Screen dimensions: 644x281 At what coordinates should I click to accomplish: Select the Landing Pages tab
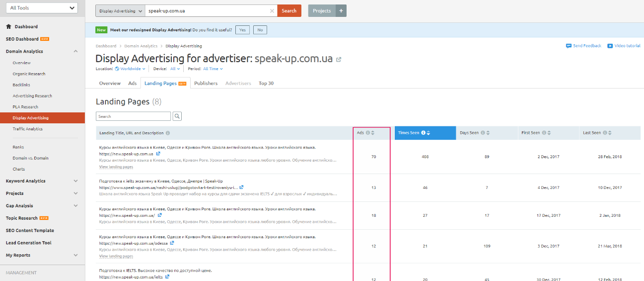point(165,83)
